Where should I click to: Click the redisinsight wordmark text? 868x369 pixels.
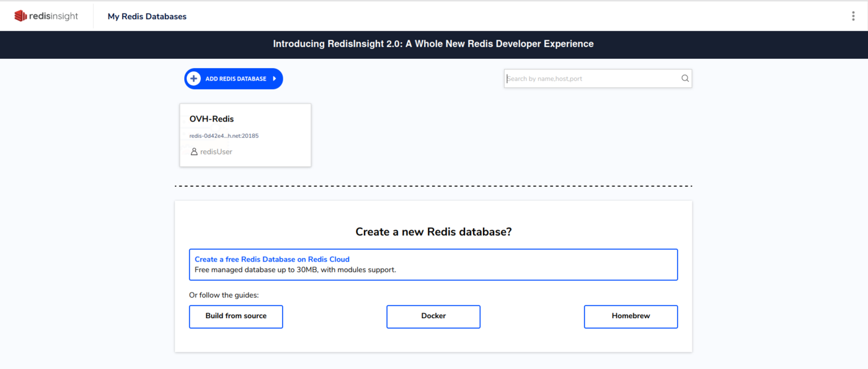coord(54,16)
